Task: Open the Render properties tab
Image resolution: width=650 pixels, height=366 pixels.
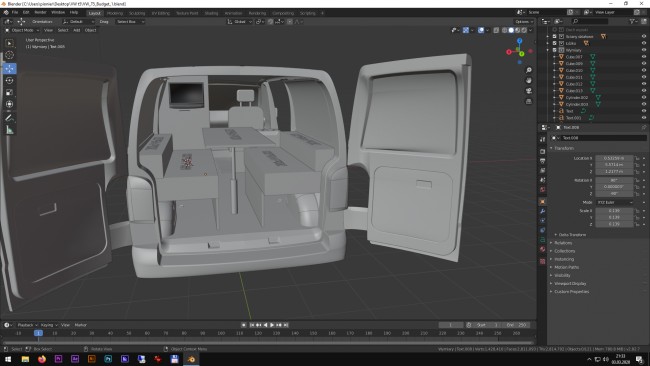Action: (543, 151)
